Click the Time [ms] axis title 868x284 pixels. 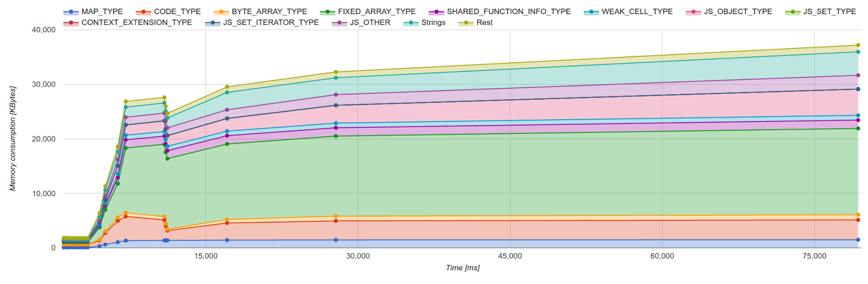462,268
